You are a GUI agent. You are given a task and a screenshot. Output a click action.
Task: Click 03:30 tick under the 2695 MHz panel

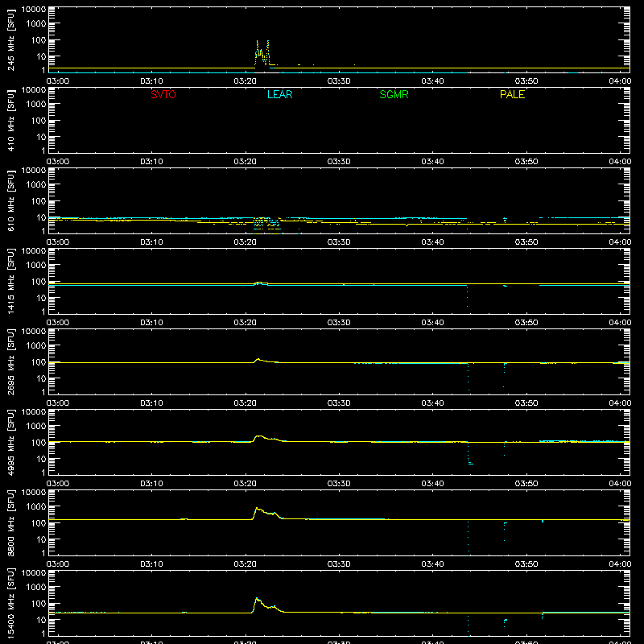339,403
